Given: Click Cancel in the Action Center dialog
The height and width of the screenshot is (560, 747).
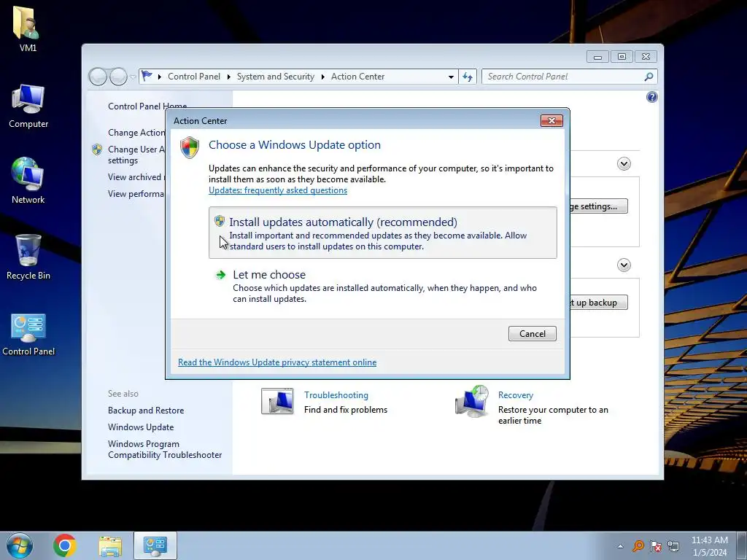Looking at the screenshot, I should click(532, 334).
